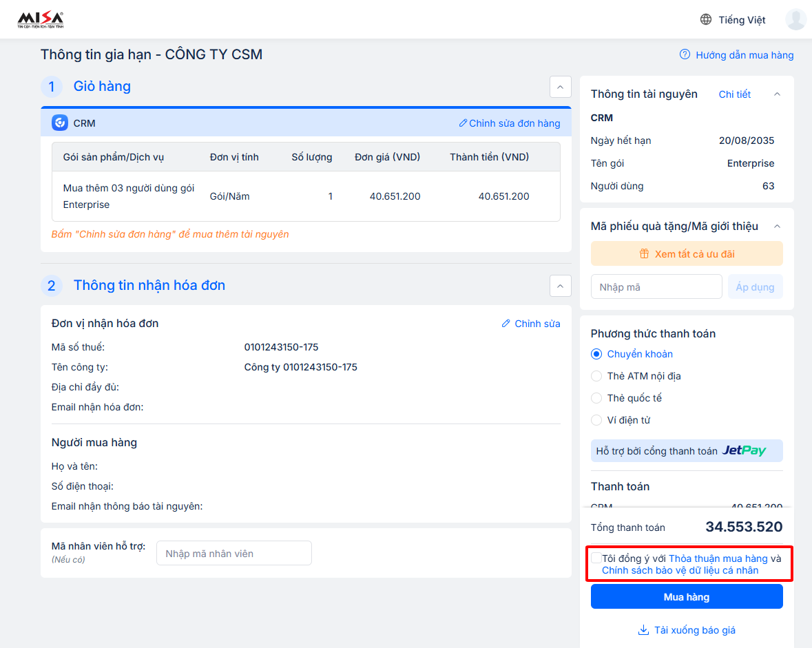Open the Thỏa thuận mua hàng link
812x648 pixels.
tap(718, 558)
